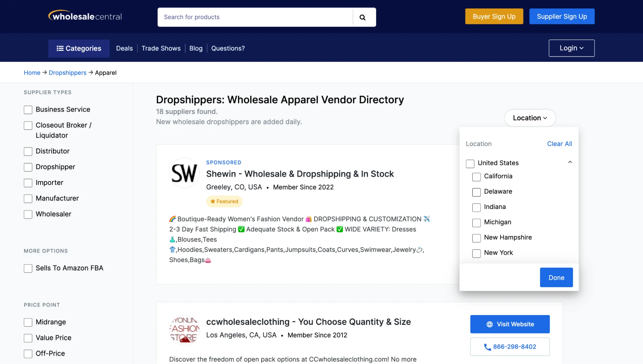Collapse the United States state list
Screen dimensions: 643x364
[570, 162]
